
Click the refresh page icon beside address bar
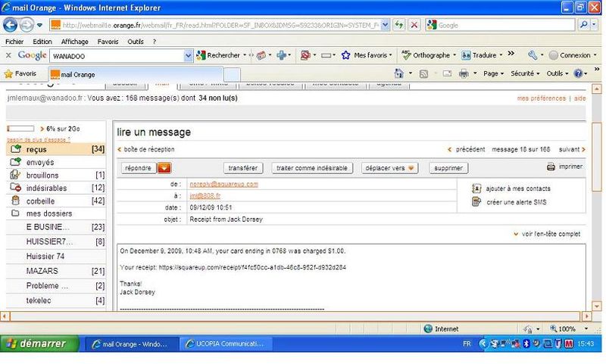[399, 25]
